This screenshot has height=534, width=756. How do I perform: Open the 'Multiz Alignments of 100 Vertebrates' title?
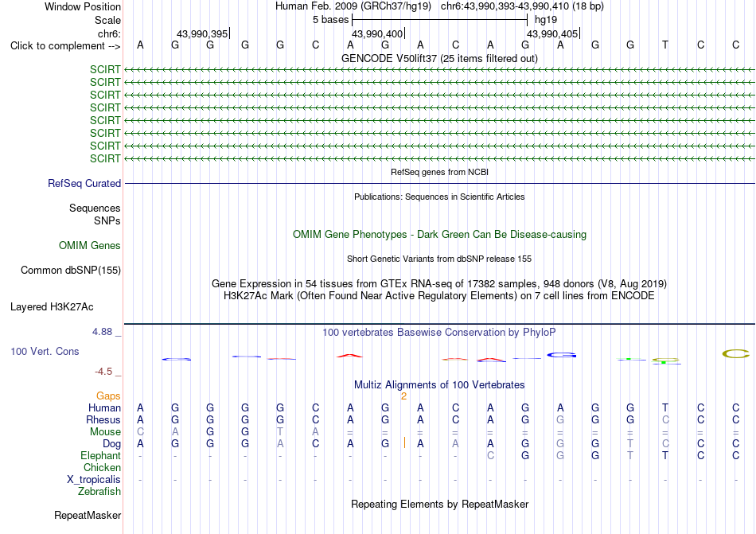[439, 384]
